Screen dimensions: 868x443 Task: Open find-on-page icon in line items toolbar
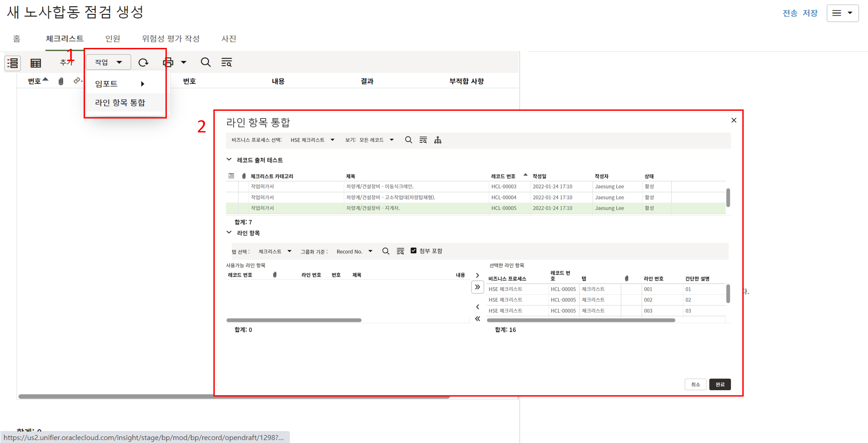click(401, 251)
